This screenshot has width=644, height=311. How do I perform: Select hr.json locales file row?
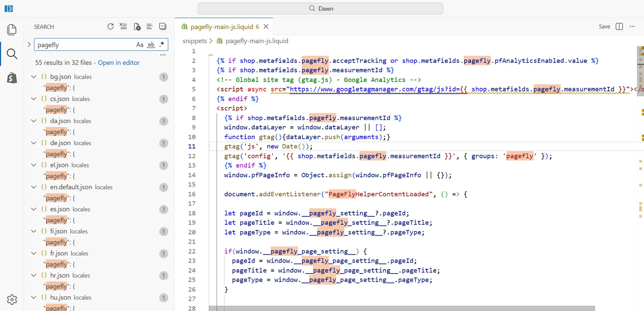(99, 276)
